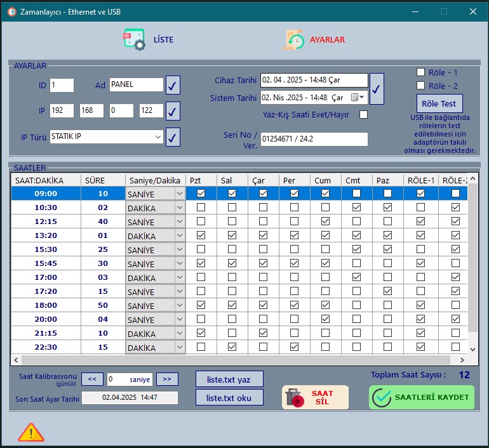Confirm ID and Ad with checkmark button
The width and height of the screenshot is (489, 448).
point(173,85)
